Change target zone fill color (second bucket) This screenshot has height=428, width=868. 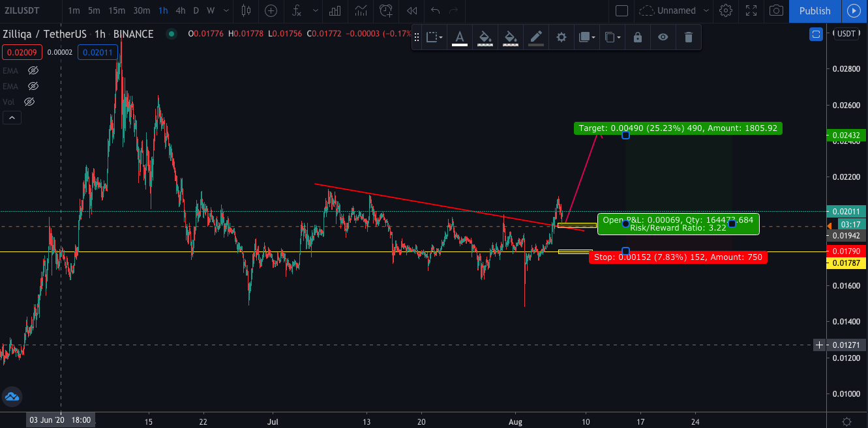tap(511, 37)
